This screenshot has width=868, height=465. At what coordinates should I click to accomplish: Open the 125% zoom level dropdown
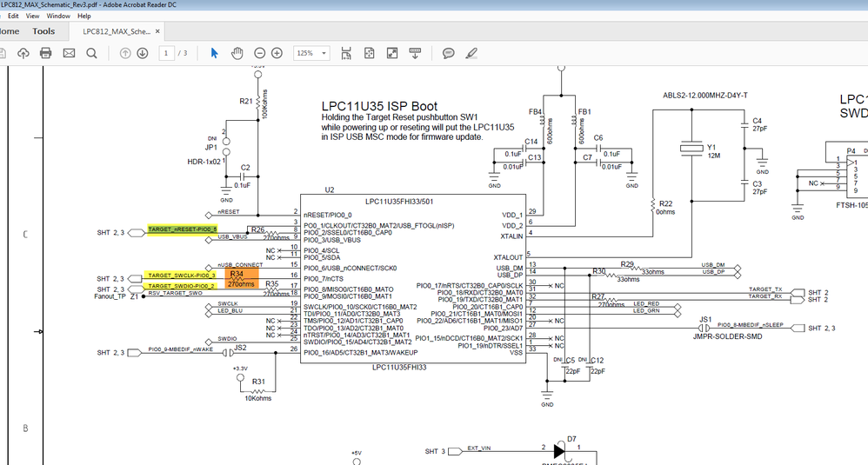click(311, 53)
